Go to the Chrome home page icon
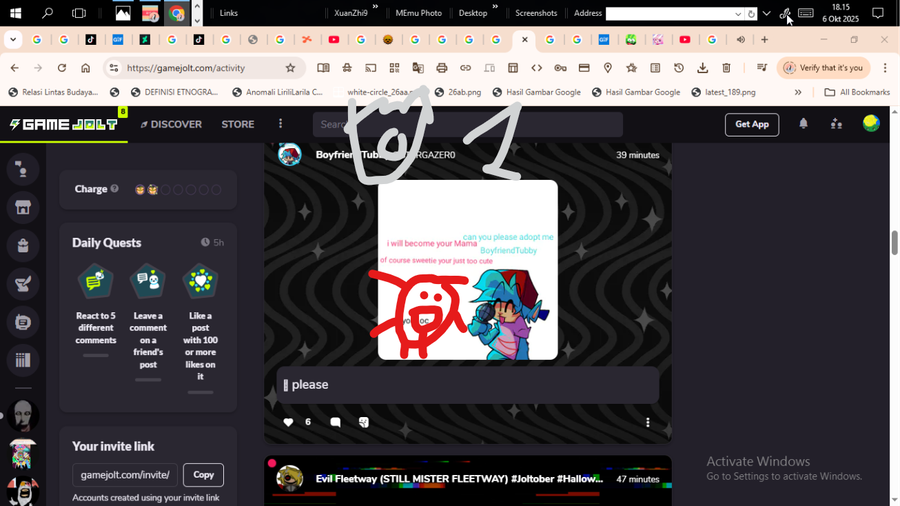 (86, 68)
